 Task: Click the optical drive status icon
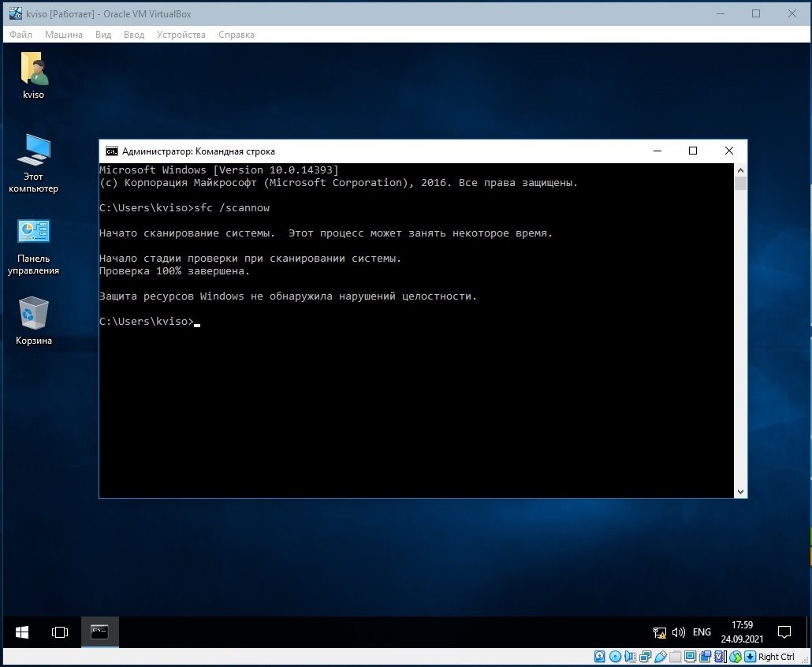point(615,657)
